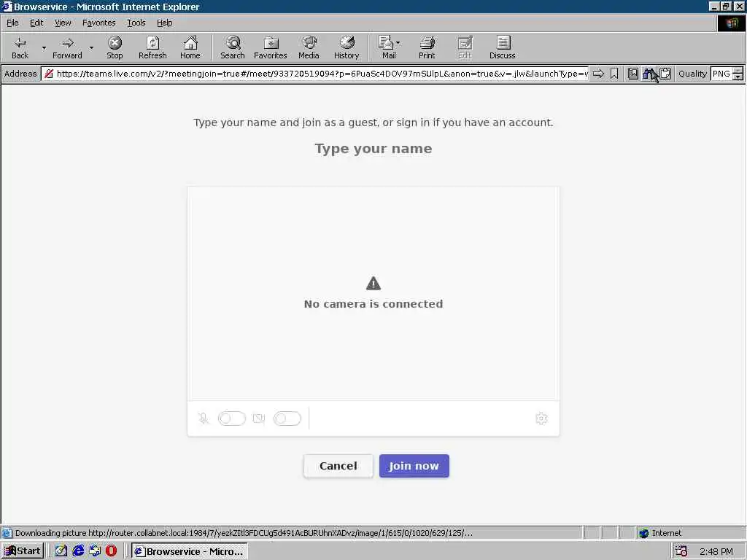Open the Forward history dropdown arrow
Viewport: 747px width, 560px height.
coord(91,47)
